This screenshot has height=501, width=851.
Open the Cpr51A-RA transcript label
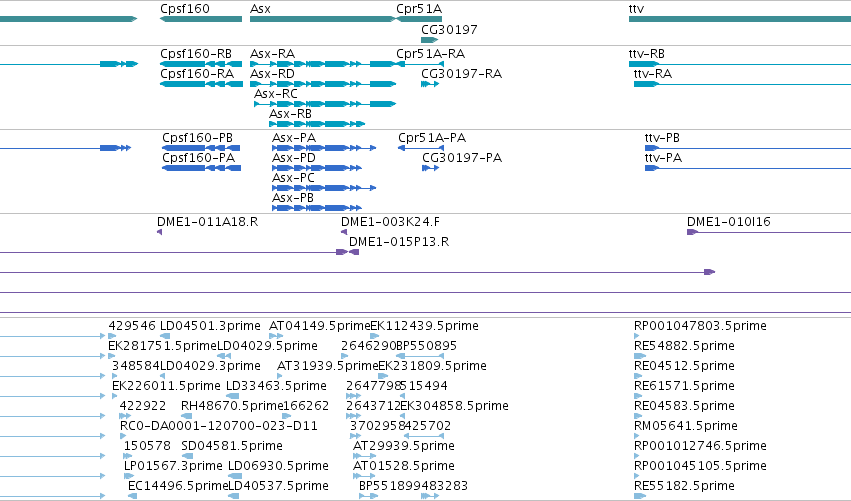click(430, 54)
